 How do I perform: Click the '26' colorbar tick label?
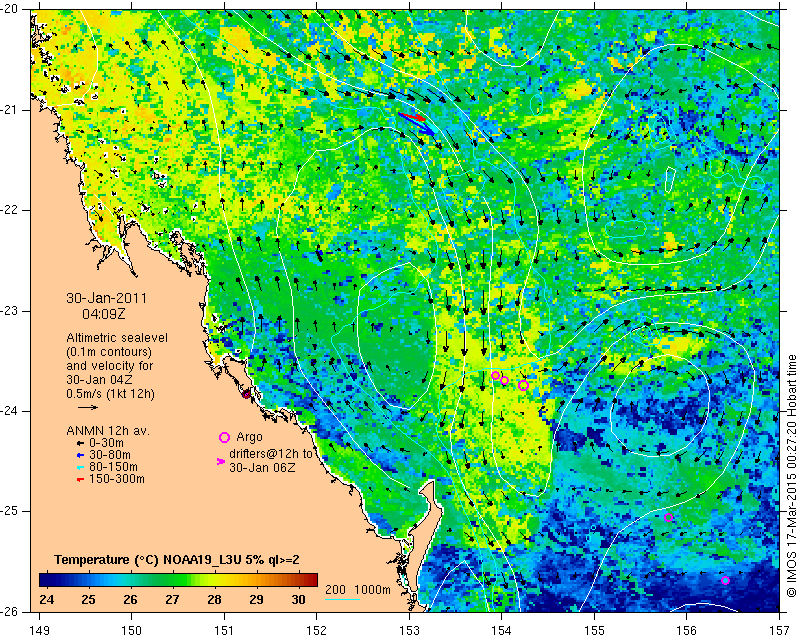(x=130, y=599)
